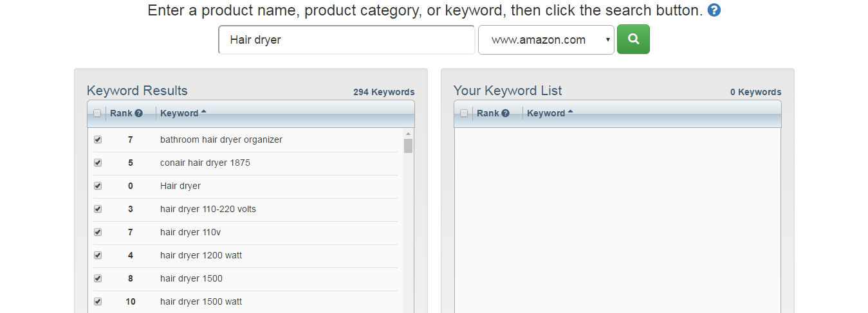Image resolution: width=868 pixels, height=313 pixels.
Task: Uncheck the 'conair hair dryer 1875' checkbox
Action: point(98,163)
